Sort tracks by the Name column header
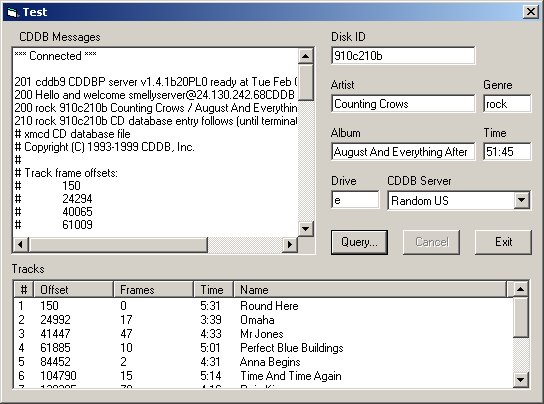 coord(370,289)
